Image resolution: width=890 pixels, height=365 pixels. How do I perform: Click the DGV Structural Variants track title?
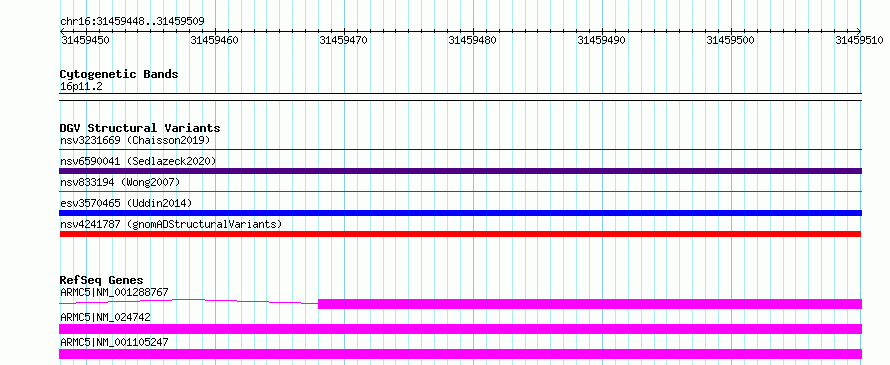pos(140,128)
